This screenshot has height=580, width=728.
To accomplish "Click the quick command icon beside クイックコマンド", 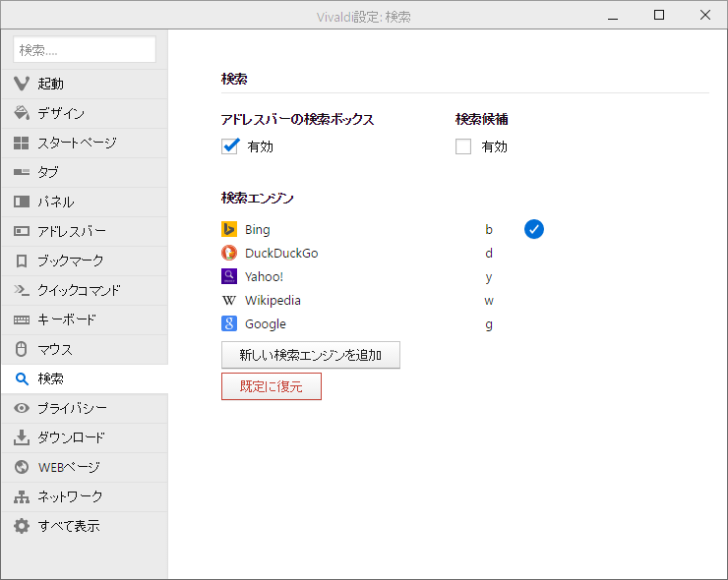I will (22, 290).
